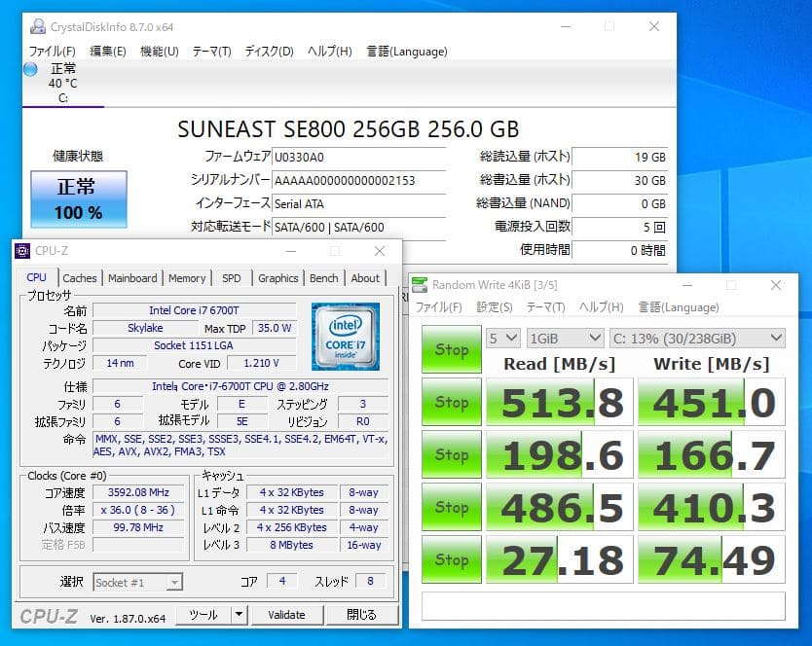Click the firmware field U0330A0
812x646 pixels.
358,157
